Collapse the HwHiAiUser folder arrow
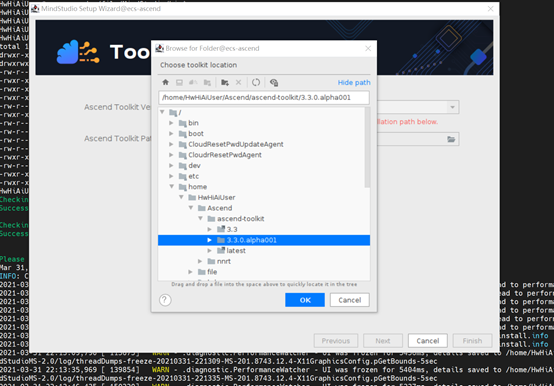This screenshot has width=554, height=386. tap(181, 197)
